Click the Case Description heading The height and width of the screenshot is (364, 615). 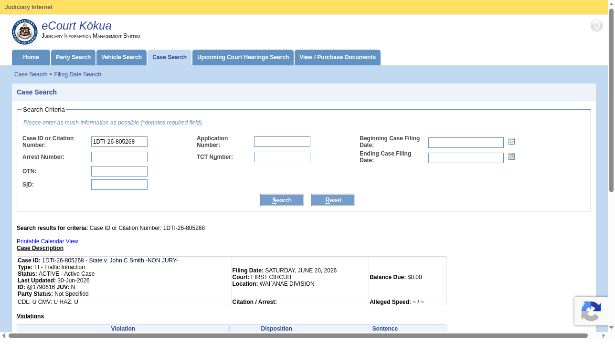pyautogui.click(x=40, y=248)
